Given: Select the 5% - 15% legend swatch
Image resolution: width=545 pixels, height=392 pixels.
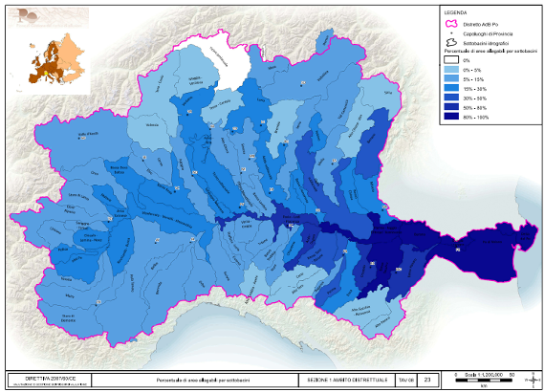Looking at the screenshot, I should point(451,79).
